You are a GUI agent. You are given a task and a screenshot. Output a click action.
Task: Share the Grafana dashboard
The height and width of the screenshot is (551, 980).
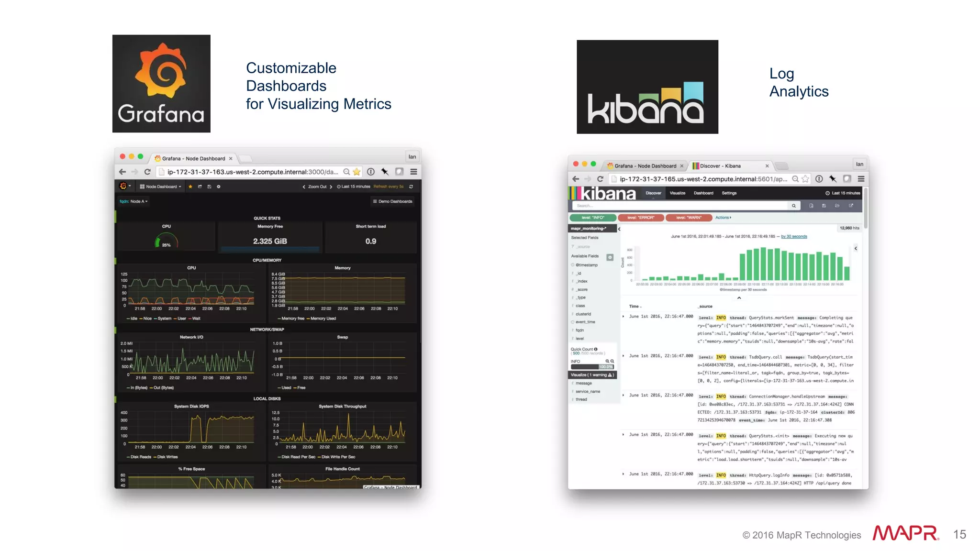(x=200, y=187)
